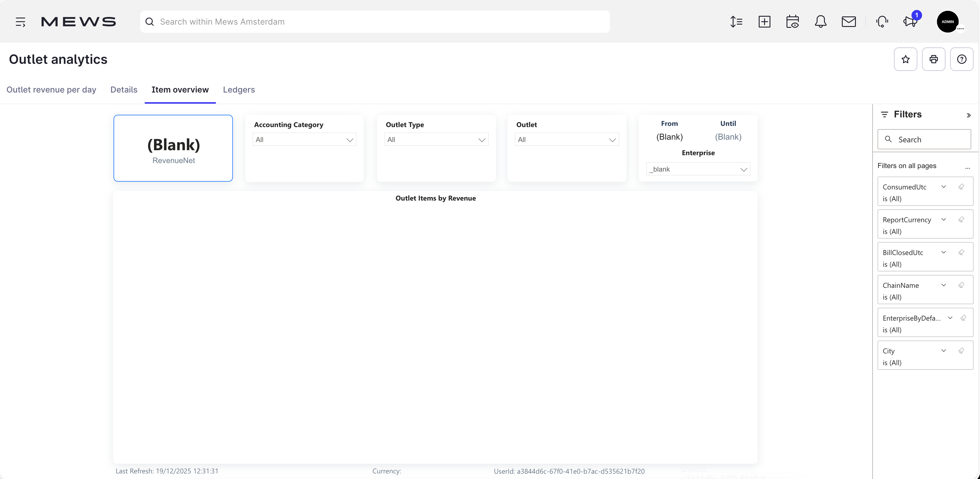Open notifications bell icon

820,22
